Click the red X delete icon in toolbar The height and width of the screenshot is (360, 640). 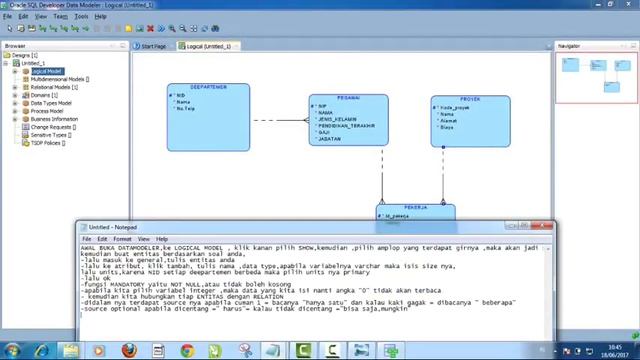151,29
